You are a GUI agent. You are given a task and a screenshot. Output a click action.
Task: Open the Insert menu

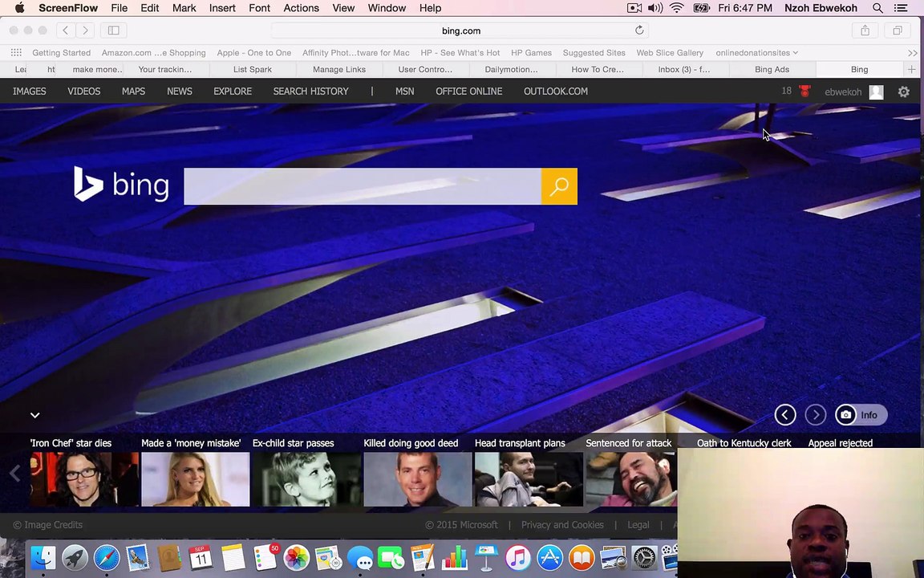tap(222, 8)
